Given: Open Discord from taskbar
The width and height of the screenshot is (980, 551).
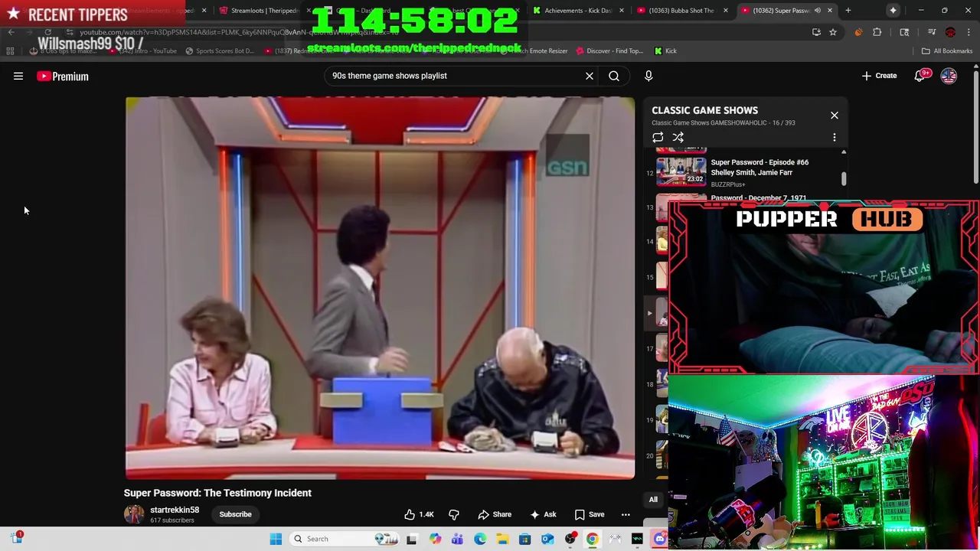Looking at the screenshot, I should click(x=659, y=539).
